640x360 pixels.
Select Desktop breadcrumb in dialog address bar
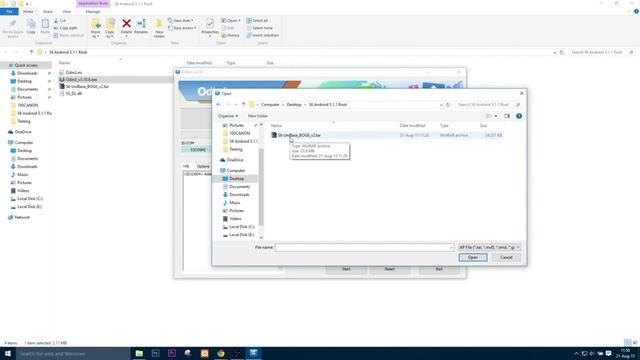(294, 105)
